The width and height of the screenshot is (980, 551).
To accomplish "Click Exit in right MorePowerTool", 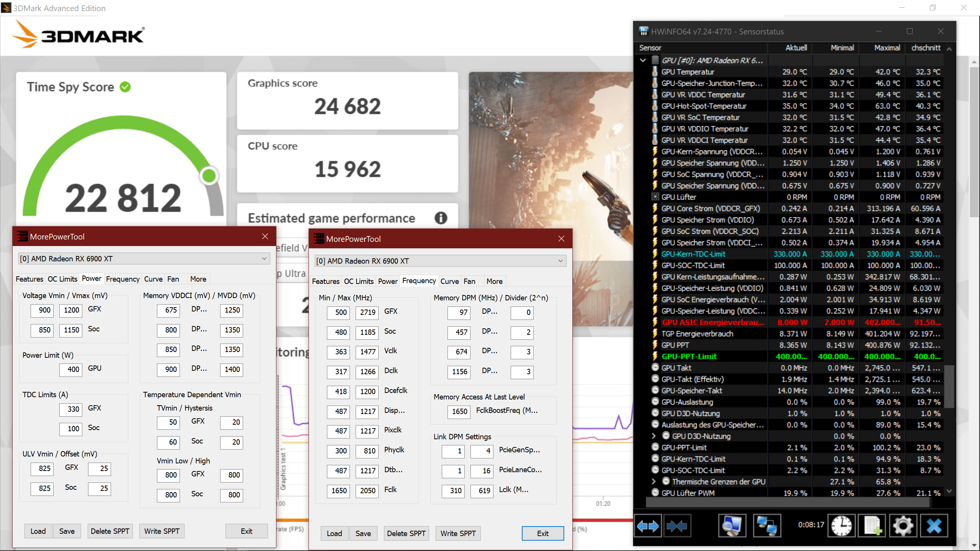I will [x=543, y=533].
